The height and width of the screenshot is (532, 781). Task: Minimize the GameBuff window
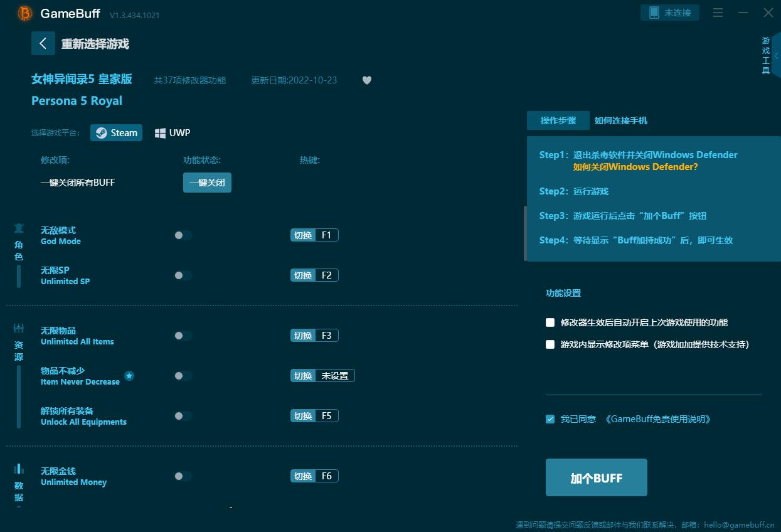743,13
